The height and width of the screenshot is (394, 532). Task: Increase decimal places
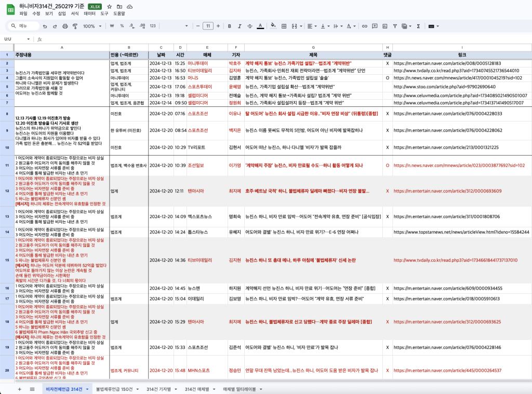click(x=142, y=26)
